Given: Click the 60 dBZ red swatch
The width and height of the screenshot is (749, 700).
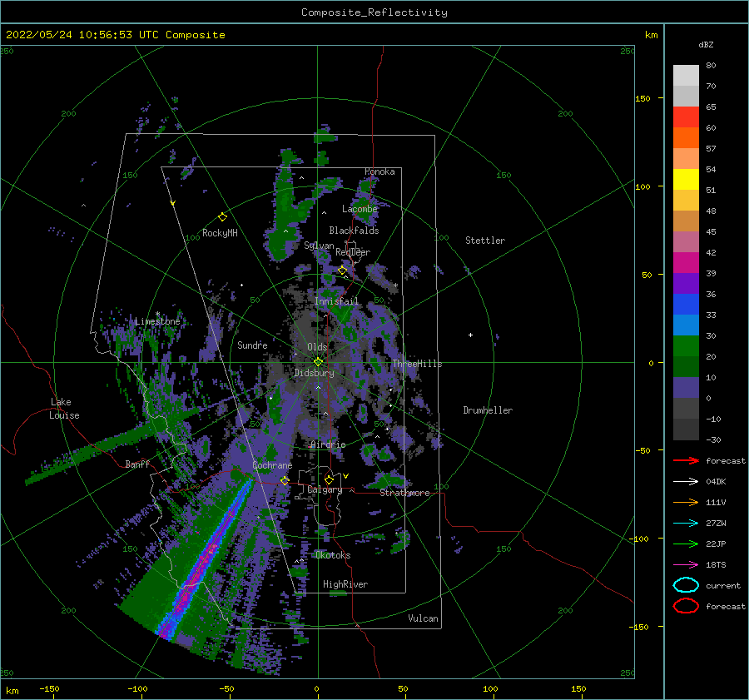Looking at the screenshot, I should [x=686, y=117].
